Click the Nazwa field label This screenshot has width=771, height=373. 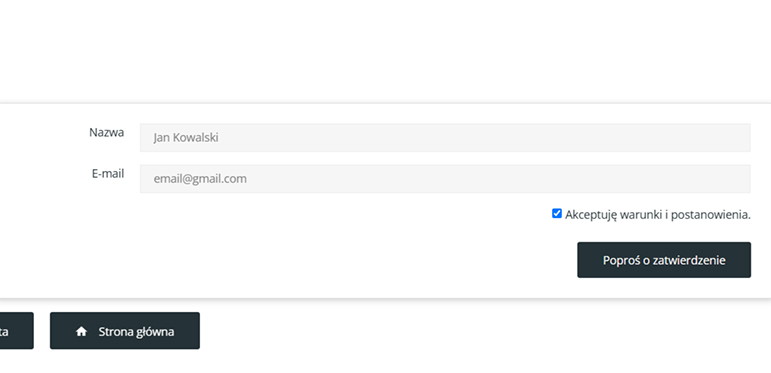[x=107, y=133]
